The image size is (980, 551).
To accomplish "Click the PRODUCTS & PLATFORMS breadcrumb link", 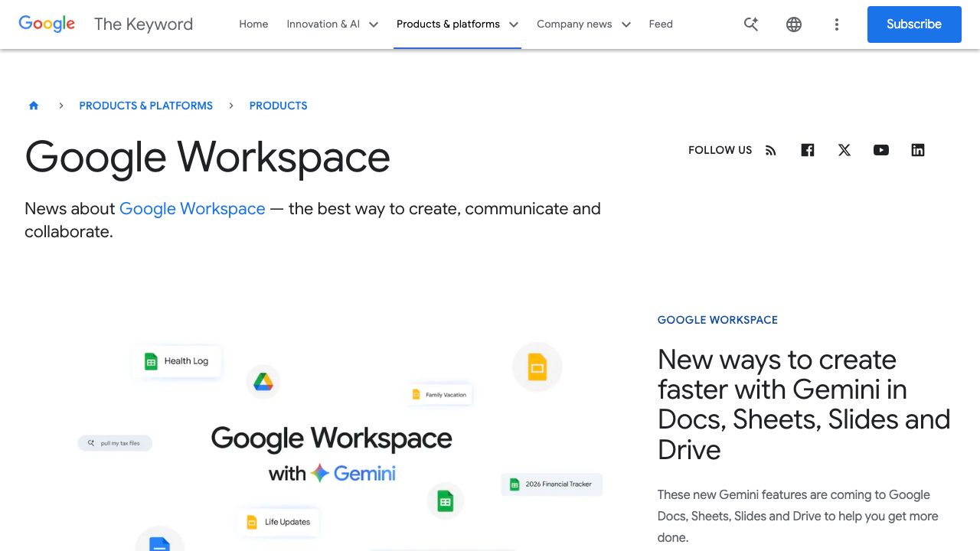I will [x=145, y=105].
